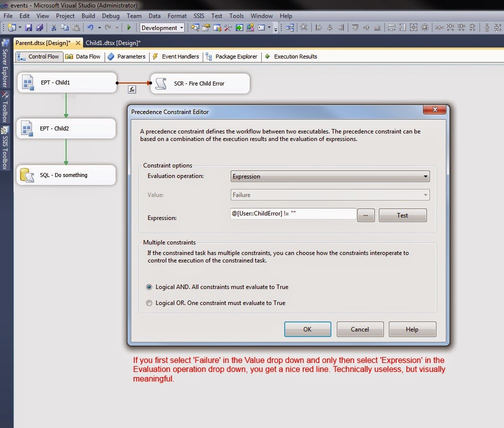Open Properties Window from toolbar icon
The width and height of the screenshot is (504, 428).
click(x=206, y=27)
